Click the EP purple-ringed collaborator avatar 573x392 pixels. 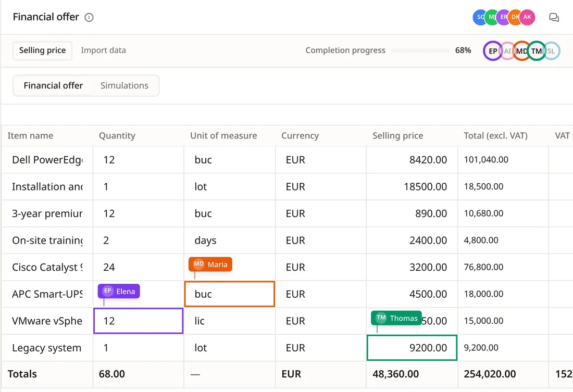(493, 51)
